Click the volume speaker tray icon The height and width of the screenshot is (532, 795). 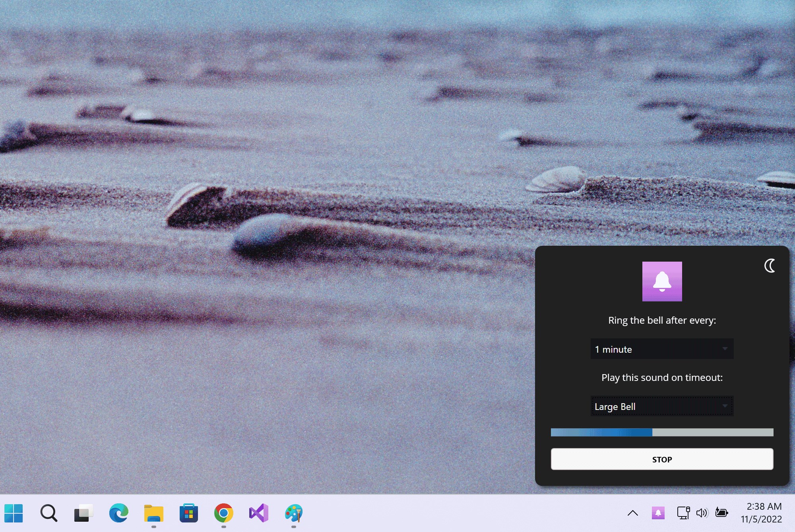pyautogui.click(x=702, y=513)
